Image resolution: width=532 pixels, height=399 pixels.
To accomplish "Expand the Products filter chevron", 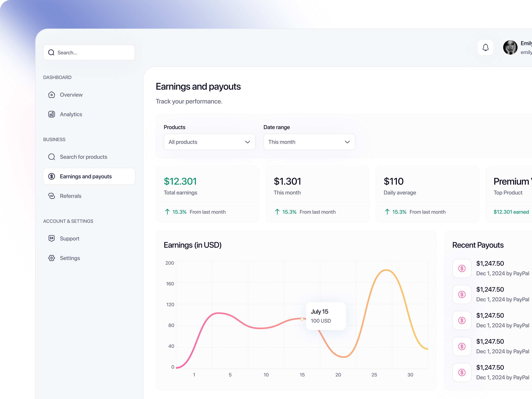I will 248,142.
